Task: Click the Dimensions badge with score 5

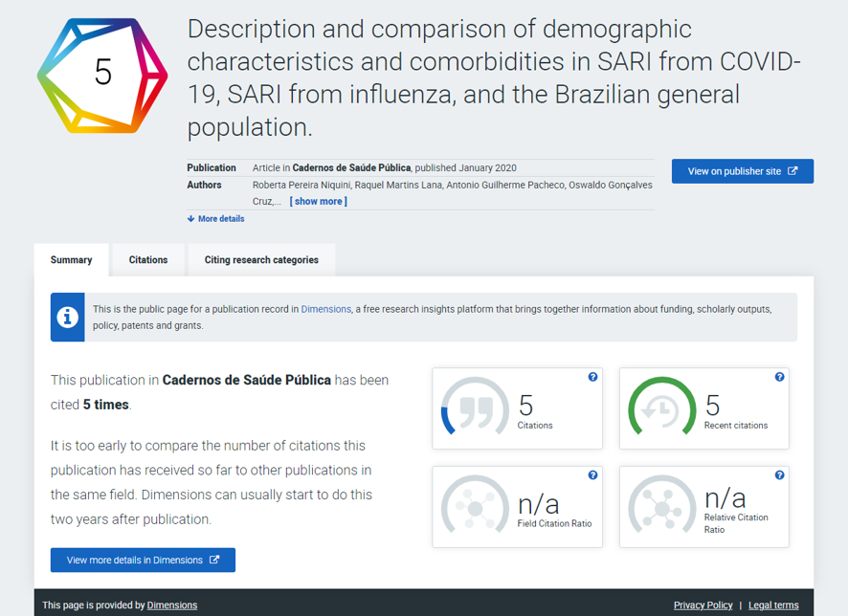Action: pyautogui.click(x=102, y=76)
